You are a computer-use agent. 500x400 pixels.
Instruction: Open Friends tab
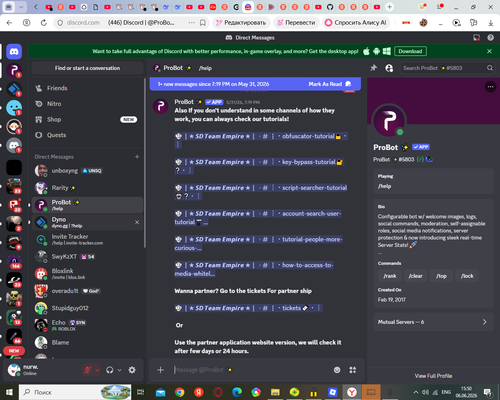point(87,88)
